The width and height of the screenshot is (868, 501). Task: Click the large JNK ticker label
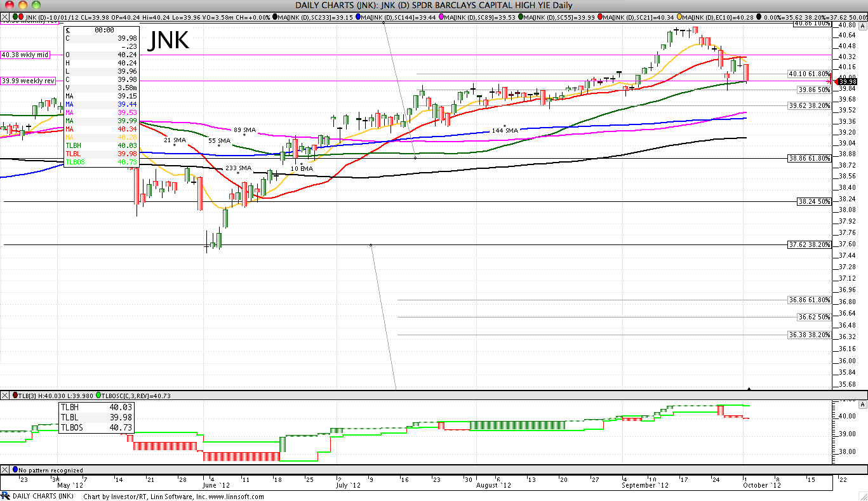169,41
